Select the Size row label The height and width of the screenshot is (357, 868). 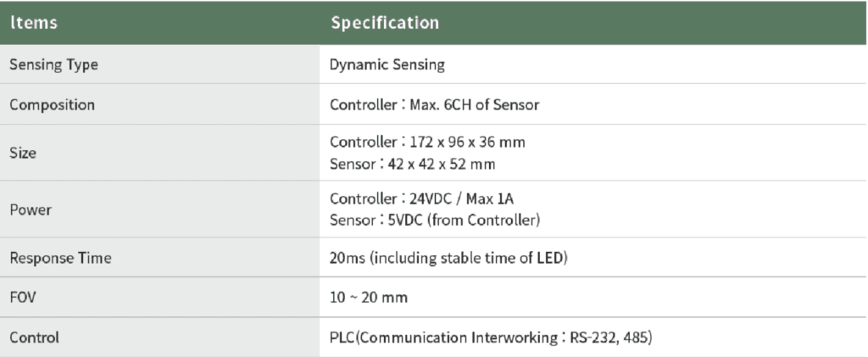[23, 153]
